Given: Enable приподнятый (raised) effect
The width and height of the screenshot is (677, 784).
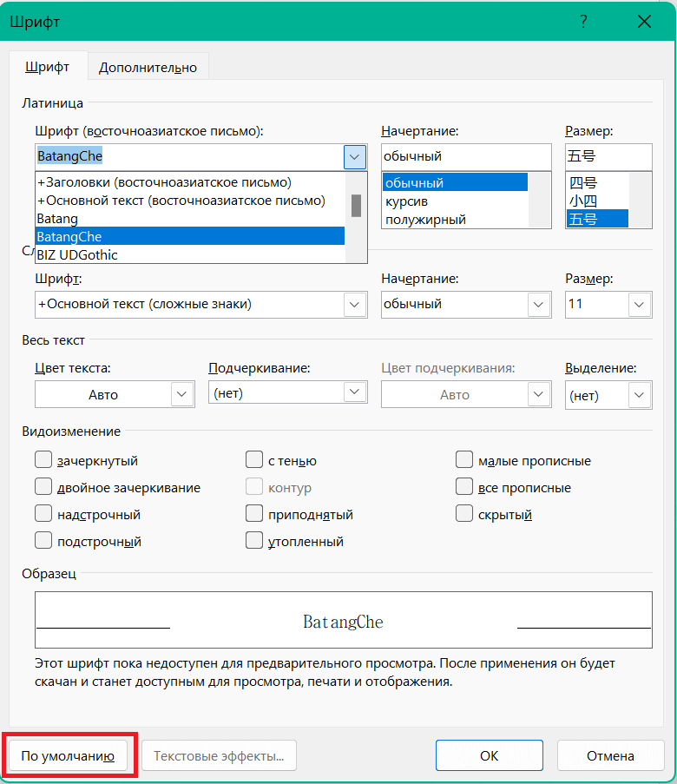Looking at the screenshot, I should pos(255,514).
